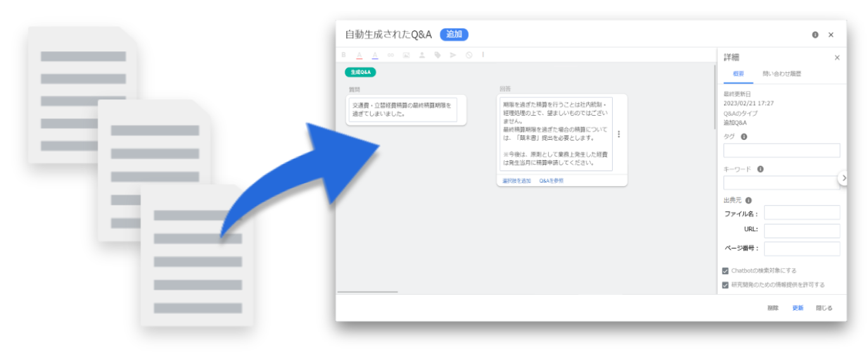Show info tooltip next to タグ
Image resolution: width=868 pixels, height=355 pixels.
[744, 137]
